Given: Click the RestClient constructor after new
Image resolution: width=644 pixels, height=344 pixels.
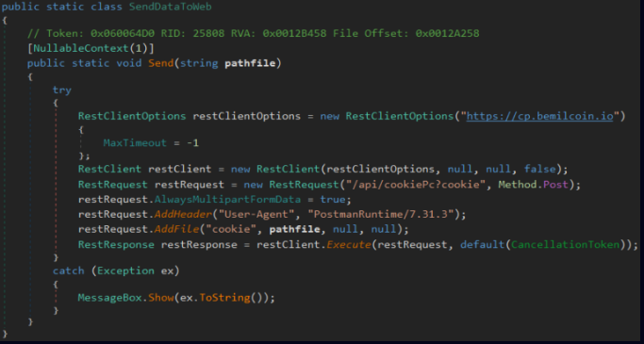Looking at the screenshot, I should (x=288, y=169).
